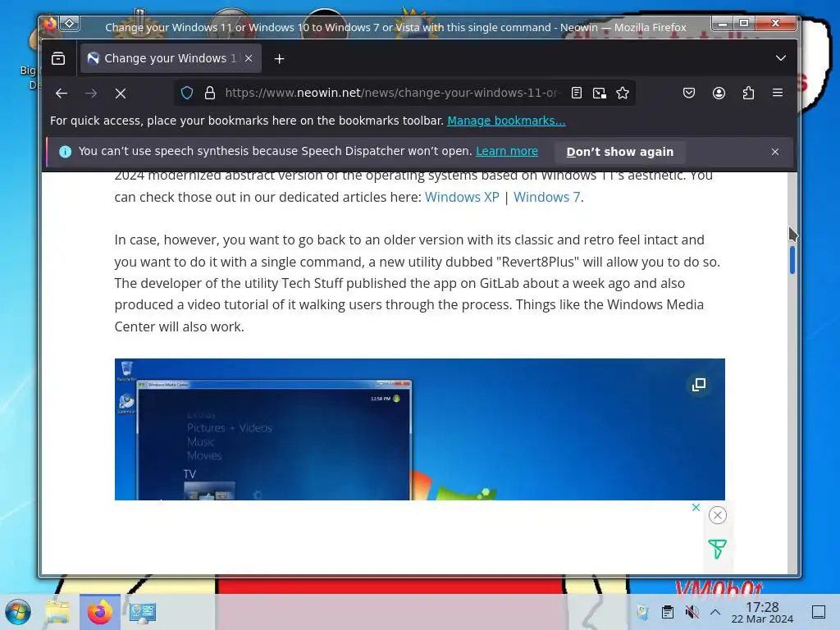Expand hidden system tray icons
The width and height of the screenshot is (840, 630).
coord(715,612)
